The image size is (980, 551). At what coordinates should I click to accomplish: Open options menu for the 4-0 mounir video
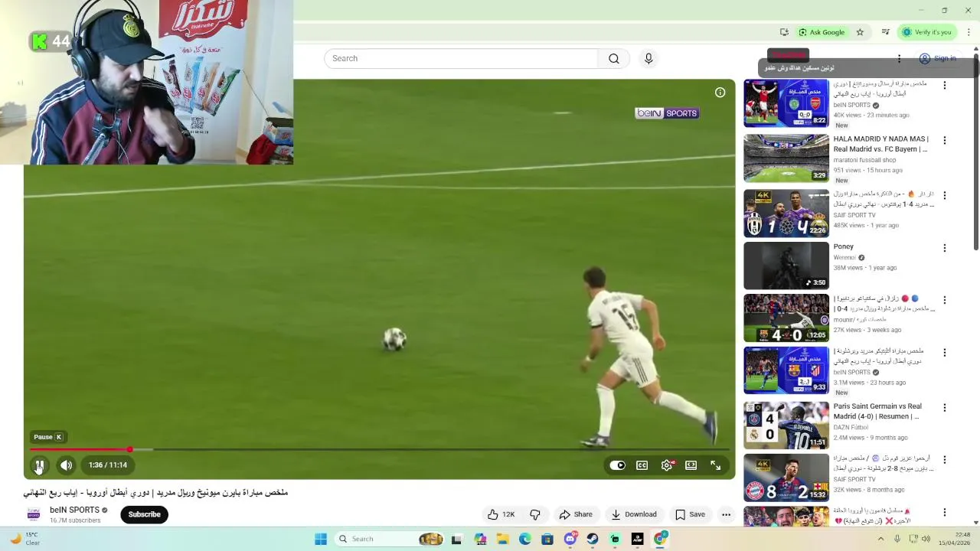click(x=945, y=300)
